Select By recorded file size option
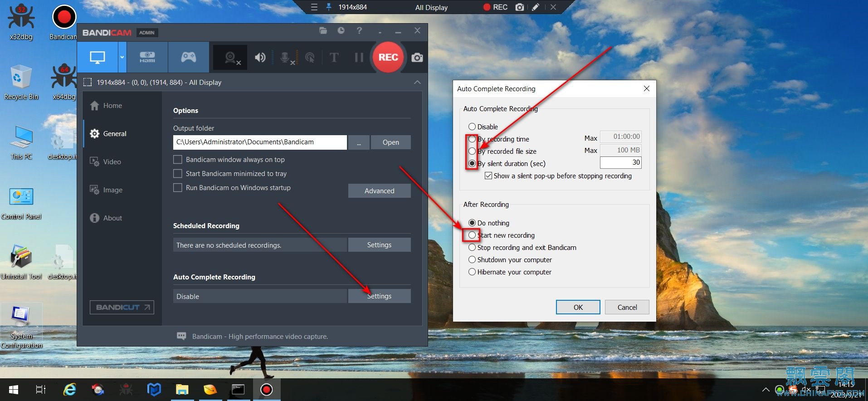The image size is (868, 401). coord(472,152)
